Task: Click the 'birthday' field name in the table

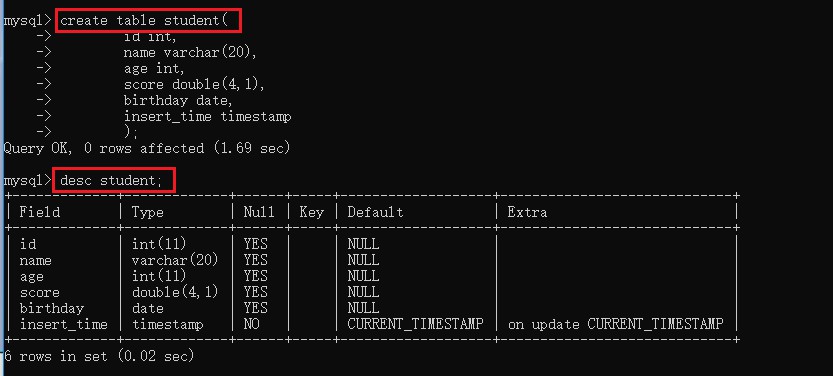Action: click(52, 309)
